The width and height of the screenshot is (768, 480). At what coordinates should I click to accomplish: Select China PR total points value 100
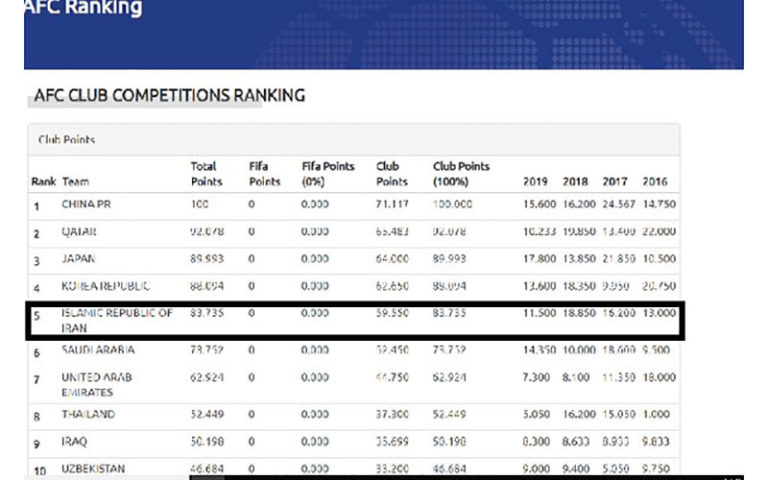[x=199, y=204]
